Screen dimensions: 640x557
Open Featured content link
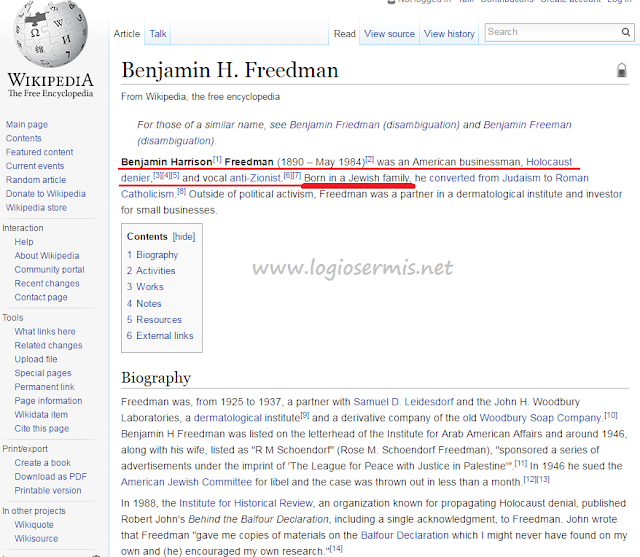[39, 152]
